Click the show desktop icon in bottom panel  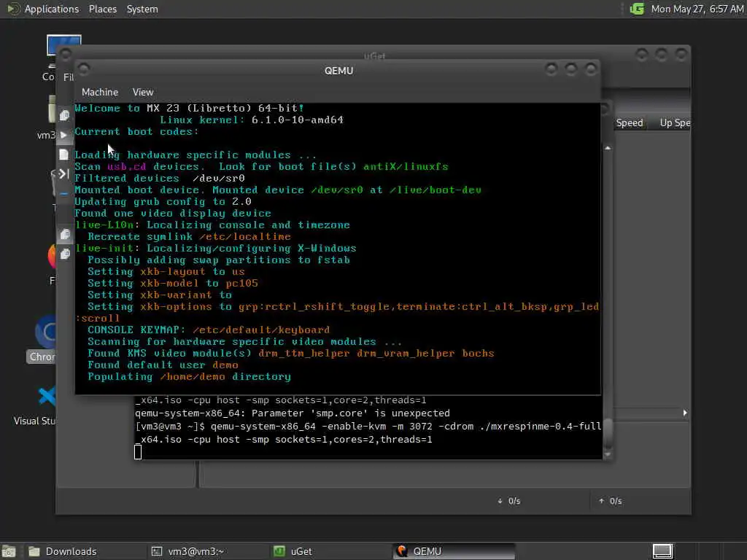point(9,551)
